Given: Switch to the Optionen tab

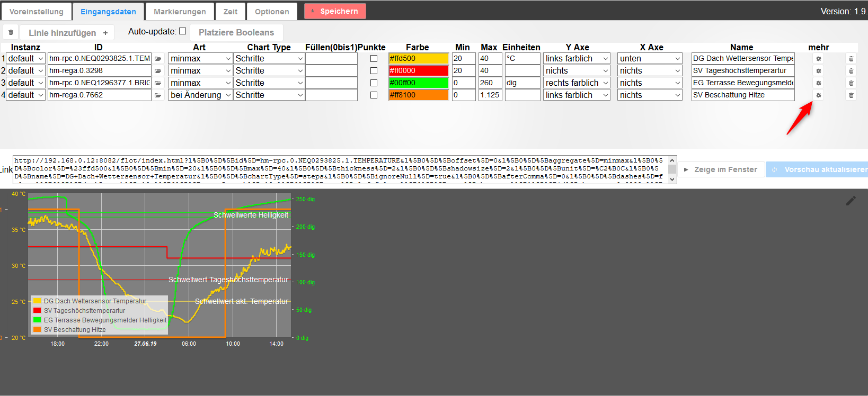Looking at the screenshot, I should 272,12.
